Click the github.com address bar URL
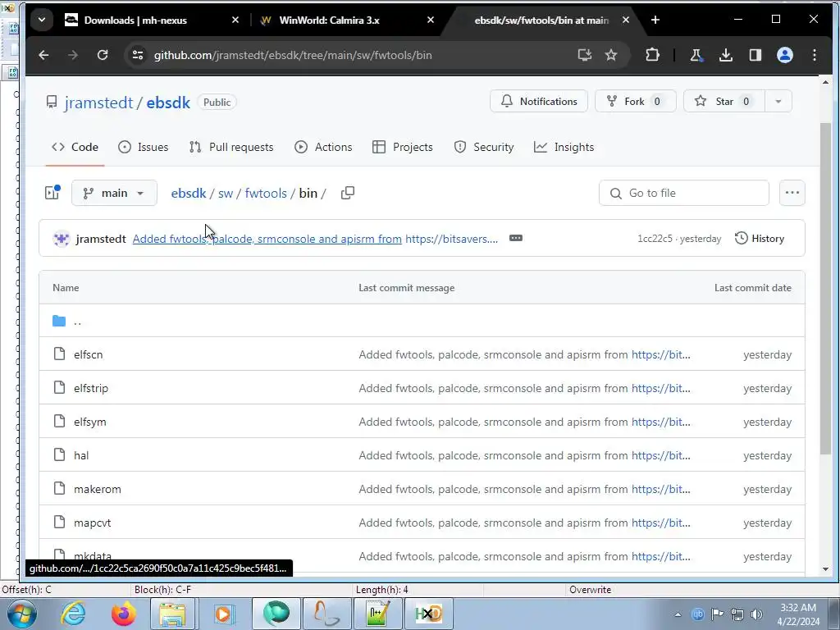 (293, 55)
